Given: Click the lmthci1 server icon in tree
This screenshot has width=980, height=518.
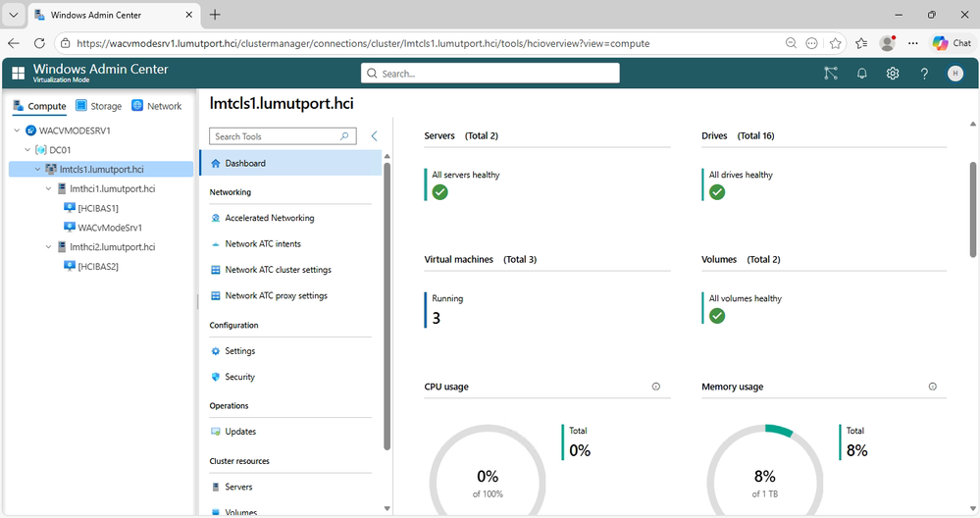Looking at the screenshot, I should click(62, 188).
